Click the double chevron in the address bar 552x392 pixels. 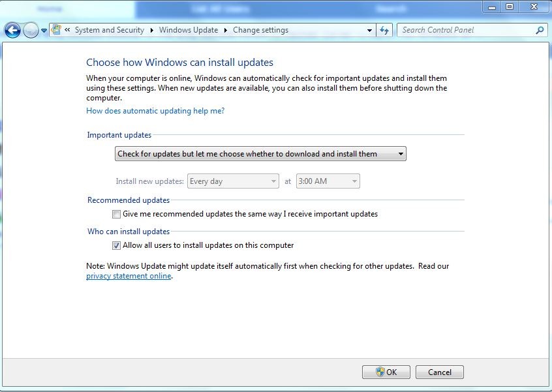point(67,30)
